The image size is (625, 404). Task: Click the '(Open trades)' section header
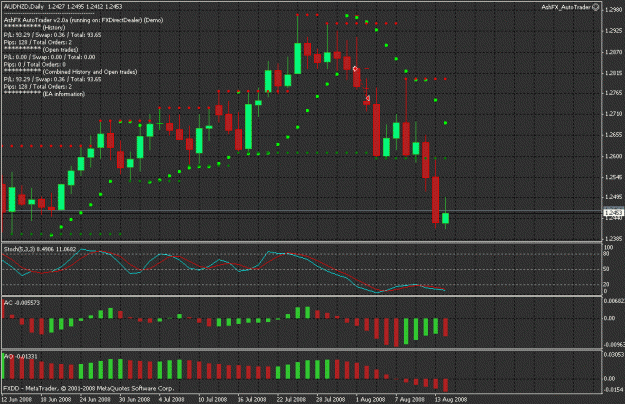[61, 50]
